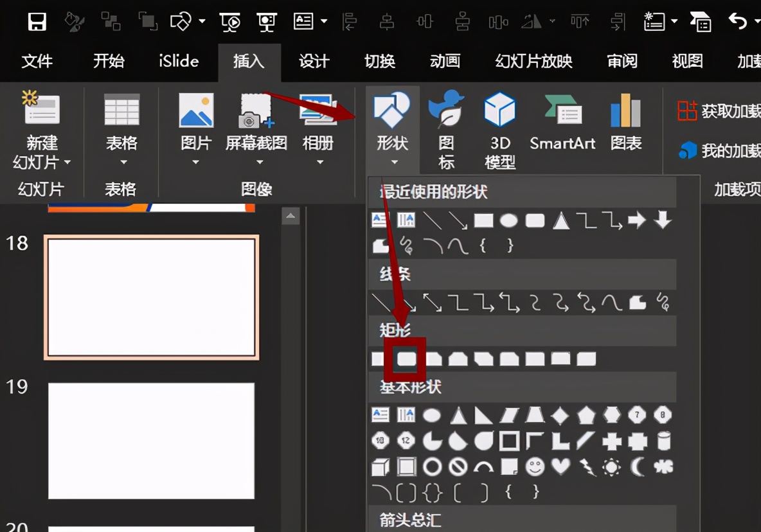Image resolution: width=761 pixels, height=532 pixels.
Task: Start slideshow from current slide icon
Action: point(266,22)
